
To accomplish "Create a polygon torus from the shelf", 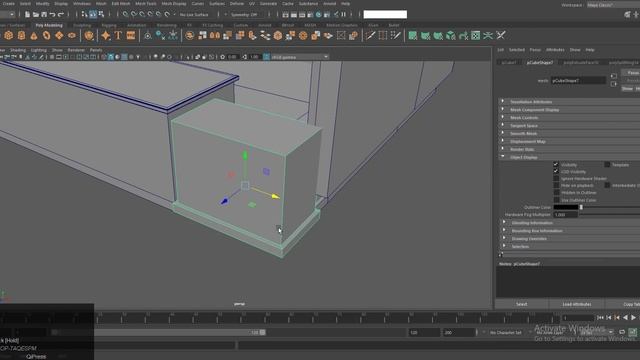I will tap(47, 36).
